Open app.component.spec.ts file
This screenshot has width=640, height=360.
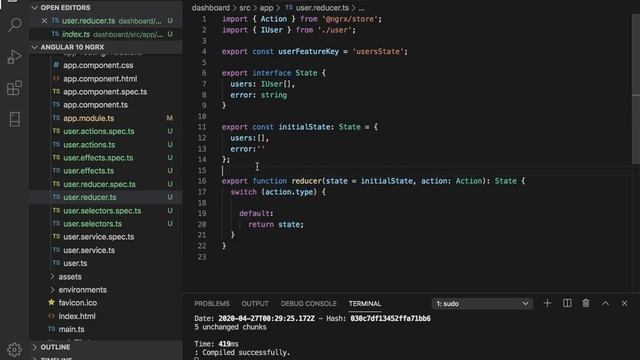[x=105, y=92]
